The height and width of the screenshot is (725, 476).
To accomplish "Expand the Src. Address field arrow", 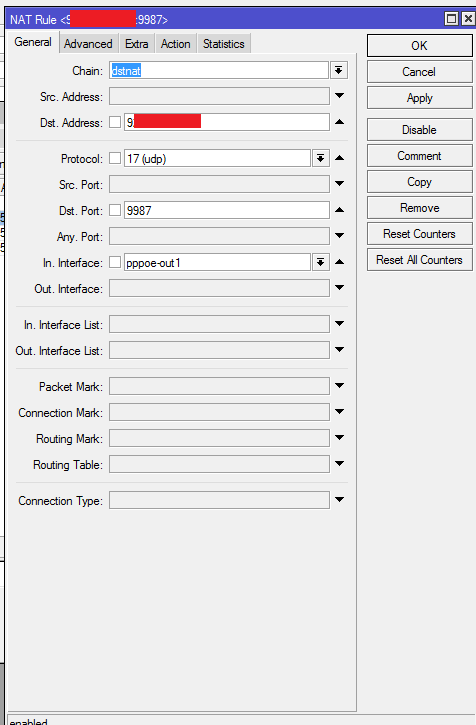I will click(340, 96).
